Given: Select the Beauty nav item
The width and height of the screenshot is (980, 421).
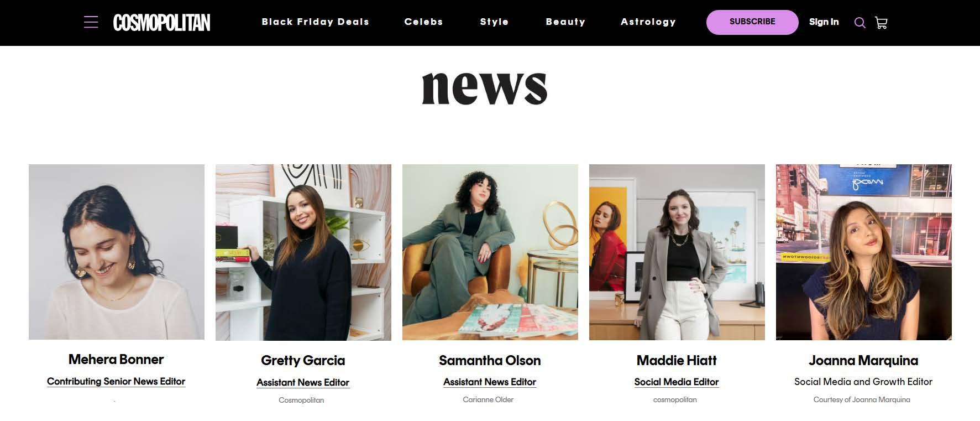Looking at the screenshot, I should pyautogui.click(x=565, y=22).
